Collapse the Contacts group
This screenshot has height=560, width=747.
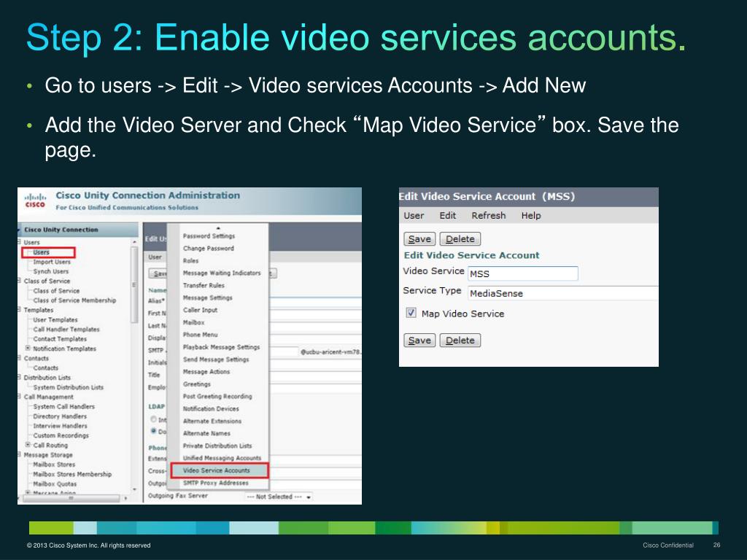(x=20, y=358)
